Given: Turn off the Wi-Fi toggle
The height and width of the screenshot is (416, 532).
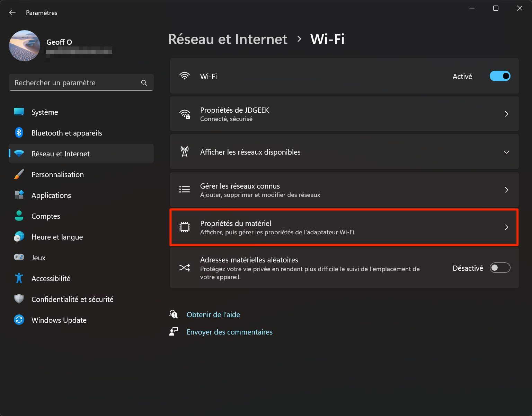Looking at the screenshot, I should pyautogui.click(x=500, y=76).
